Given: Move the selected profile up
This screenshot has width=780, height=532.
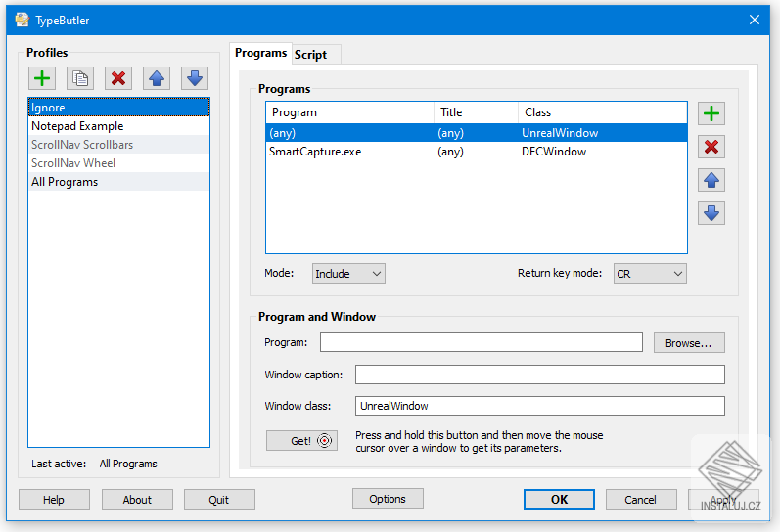Looking at the screenshot, I should tap(157, 78).
